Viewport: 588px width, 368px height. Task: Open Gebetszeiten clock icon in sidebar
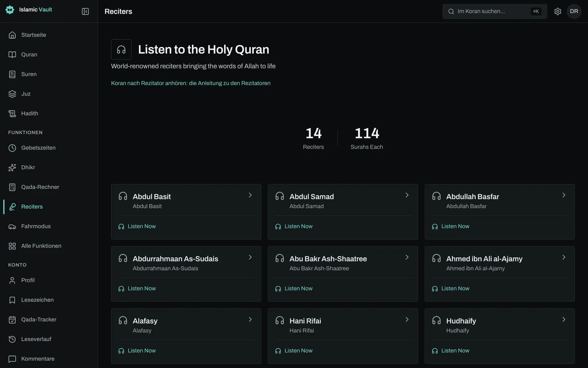coord(12,148)
